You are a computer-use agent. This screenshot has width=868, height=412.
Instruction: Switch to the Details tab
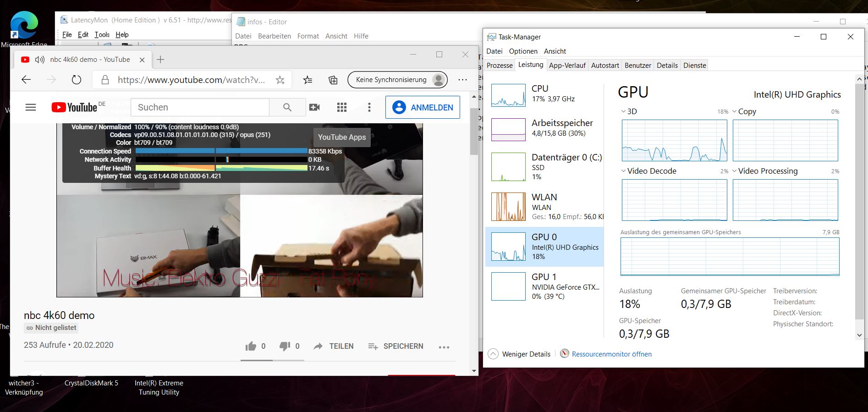[x=667, y=66]
